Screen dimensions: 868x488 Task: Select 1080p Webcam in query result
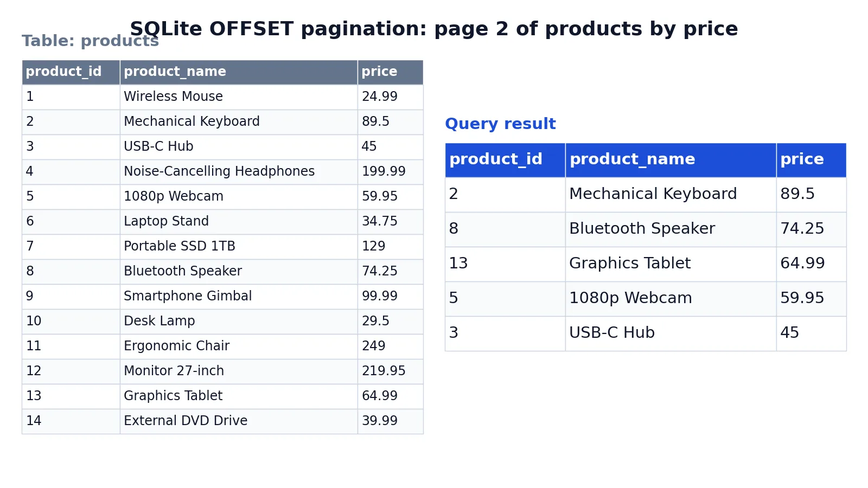[x=671, y=299]
